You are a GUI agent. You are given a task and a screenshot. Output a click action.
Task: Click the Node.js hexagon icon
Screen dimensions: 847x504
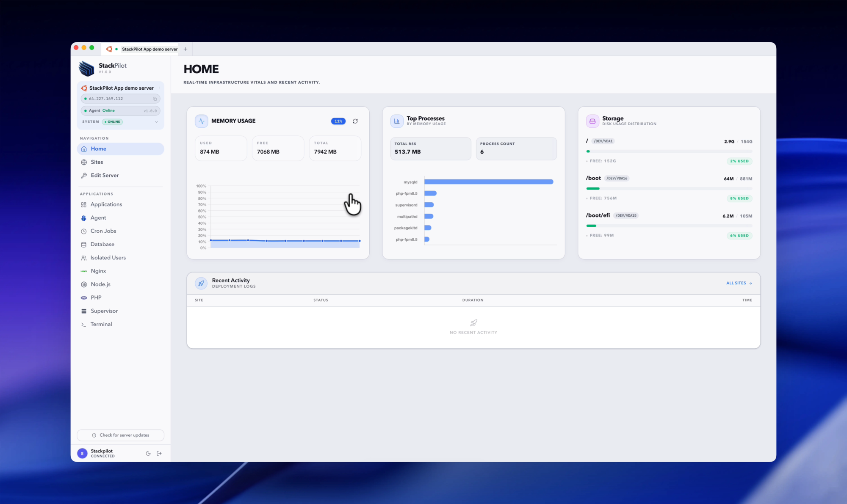click(84, 284)
